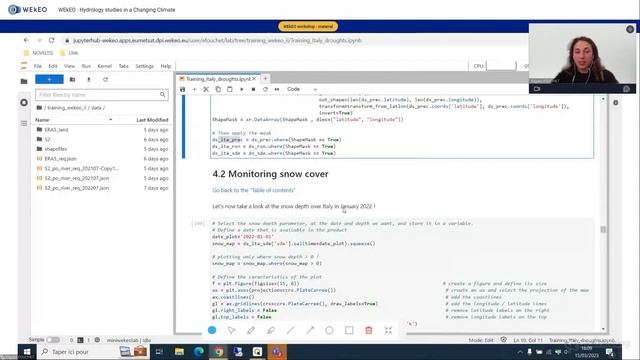Copy the selected cell

coord(218,89)
